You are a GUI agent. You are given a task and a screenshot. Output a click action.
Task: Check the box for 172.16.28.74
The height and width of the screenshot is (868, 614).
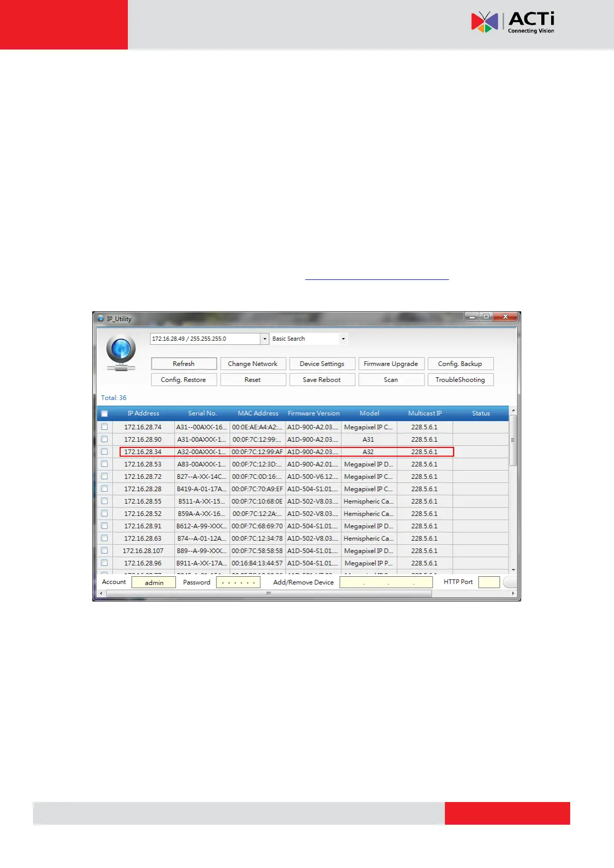pyautogui.click(x=105, y=427)
